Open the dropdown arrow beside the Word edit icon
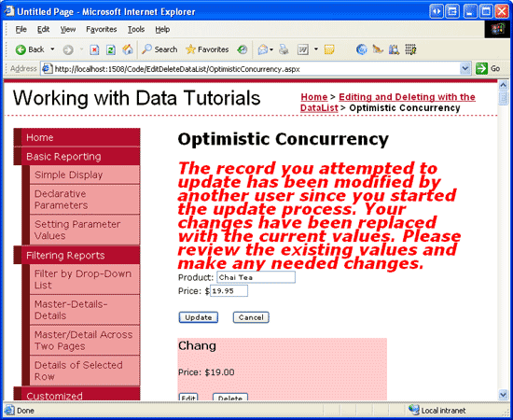 315,49
